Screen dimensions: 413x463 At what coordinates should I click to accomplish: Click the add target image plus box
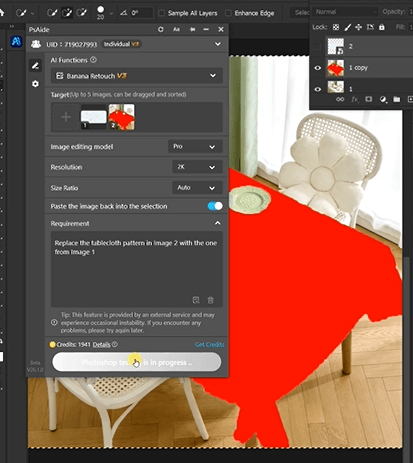(66, 117)
